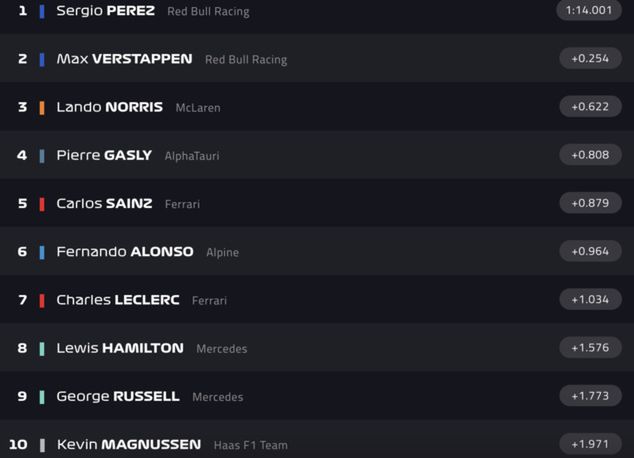Open George Russell's driver entry
Viewport: 634px width, 458px height.
pos(117,396)
